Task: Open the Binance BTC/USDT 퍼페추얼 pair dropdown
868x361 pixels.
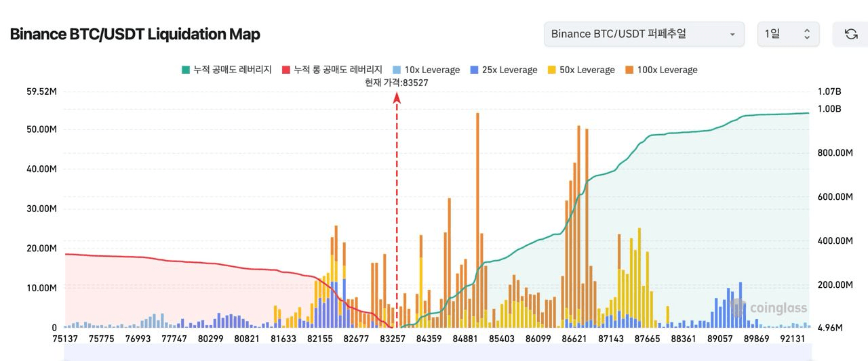Action: 644,34
